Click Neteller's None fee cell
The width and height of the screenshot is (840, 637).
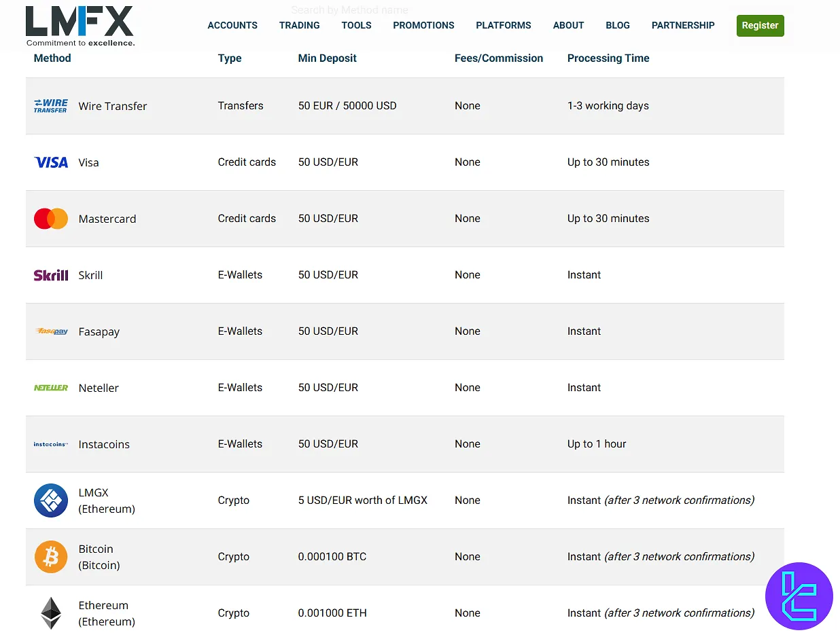[468, 388]
